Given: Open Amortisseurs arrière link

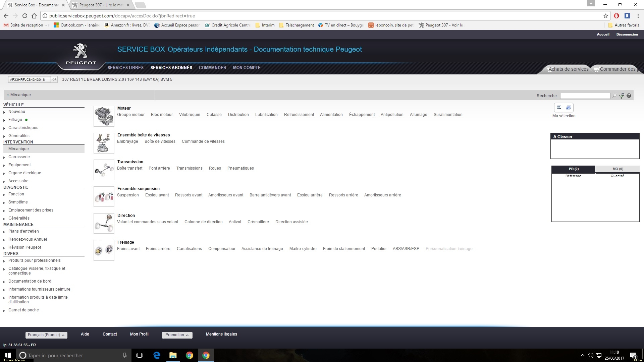Looking at the screenshot, I should tap(382, 195).
